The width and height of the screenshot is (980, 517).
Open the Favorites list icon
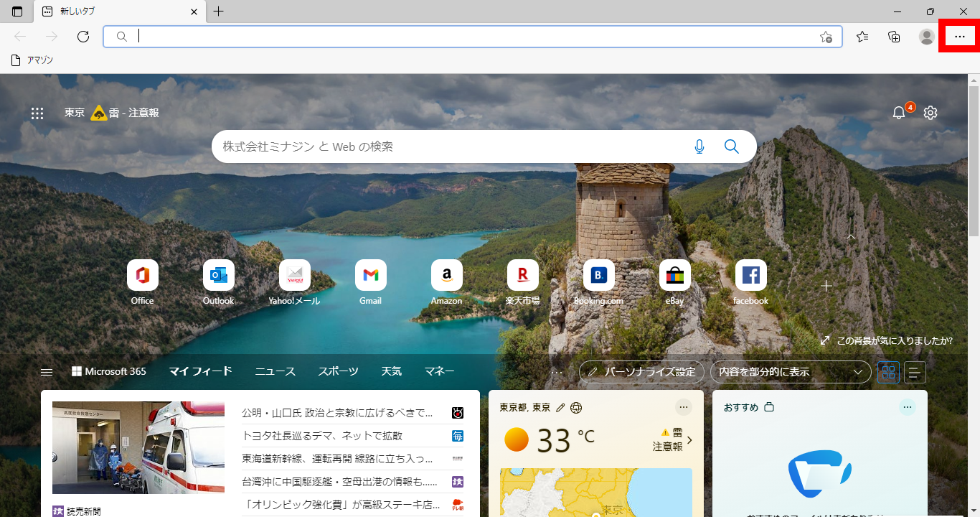(x=862, y=37)
